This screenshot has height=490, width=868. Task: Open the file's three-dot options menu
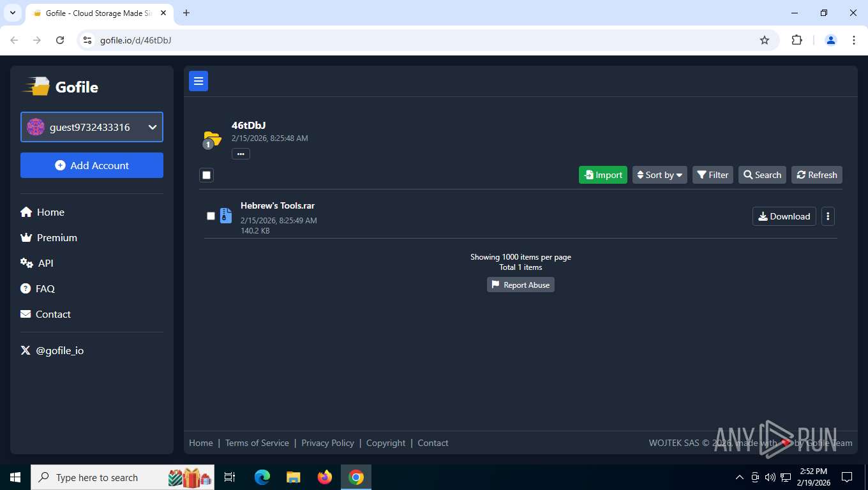828,216
